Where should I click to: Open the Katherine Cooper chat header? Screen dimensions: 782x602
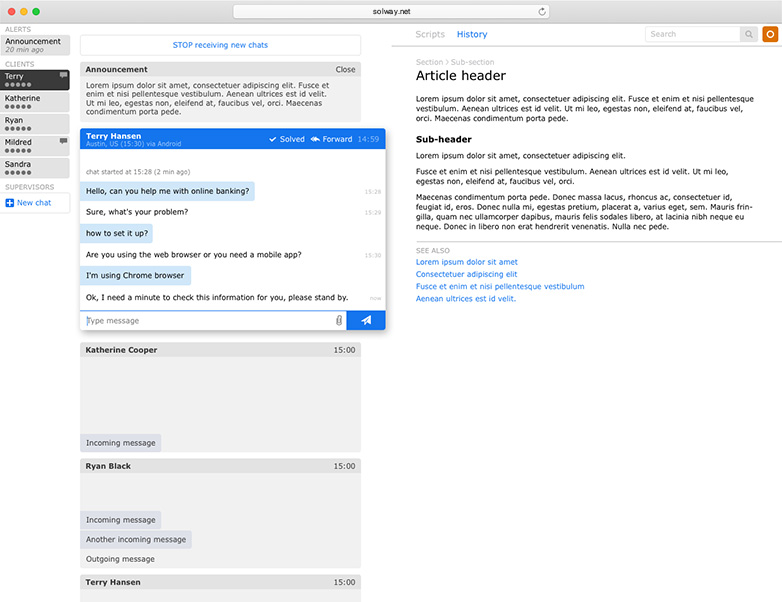click(220, 350)
